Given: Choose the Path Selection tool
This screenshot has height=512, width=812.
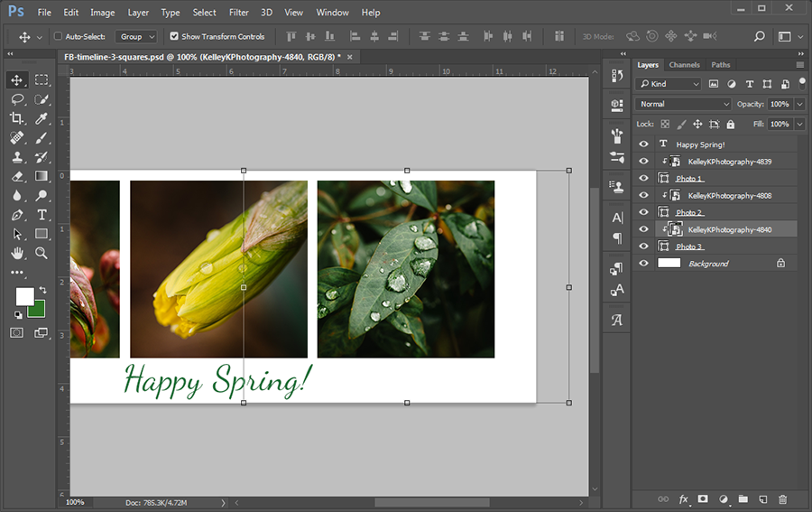Looking at the screenshot, I should tap(16, 234).
